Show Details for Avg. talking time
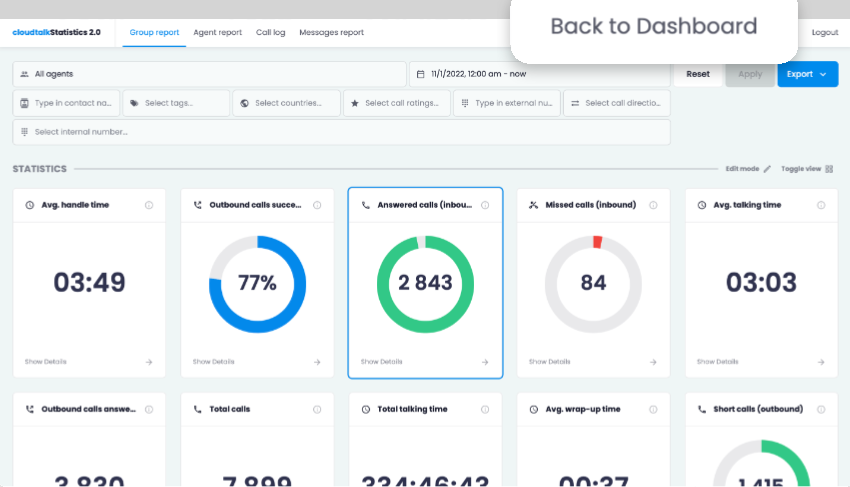This screenshot has width=850, height=487. pos(718,362)
